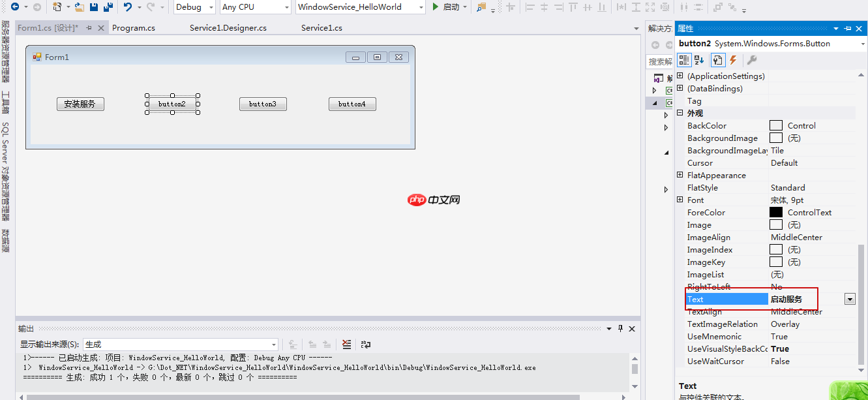
Task: Click Clear All icon in Output panel
Action: tap(346, 345)
